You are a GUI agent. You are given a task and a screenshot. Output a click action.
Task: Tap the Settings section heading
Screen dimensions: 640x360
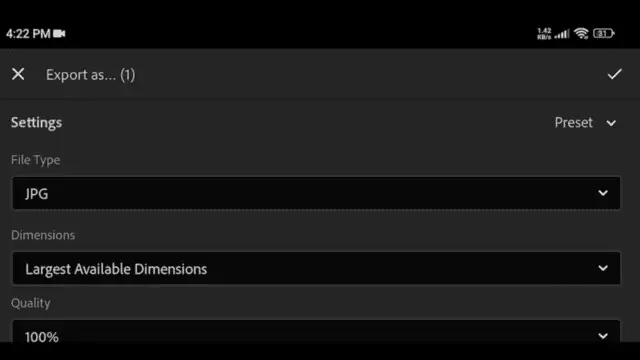(36, 122)
